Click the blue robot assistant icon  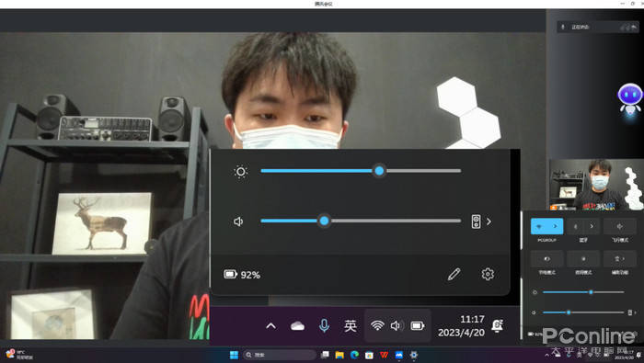(x=629, y=99)
